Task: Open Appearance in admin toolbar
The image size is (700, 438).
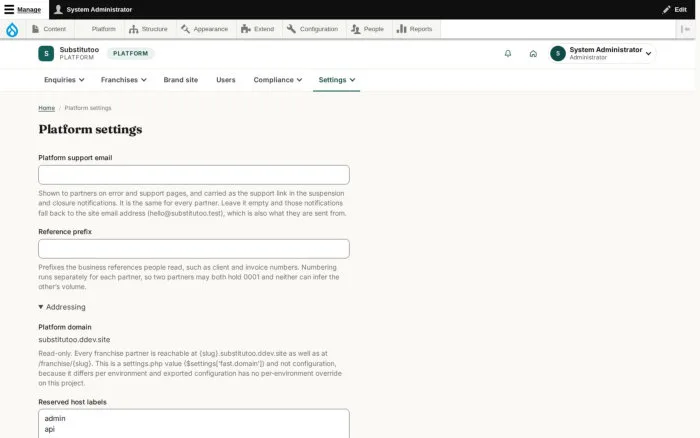Action: [x=204, y=29]
